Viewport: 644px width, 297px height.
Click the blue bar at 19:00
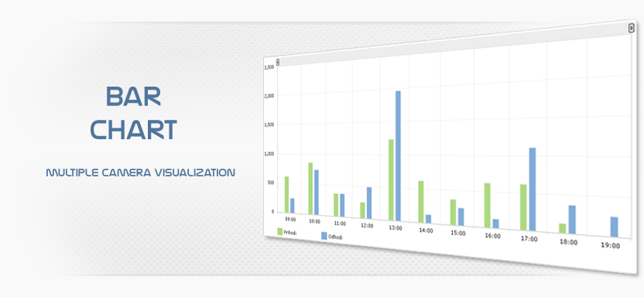pyautogui.click(x=614, y=227)
